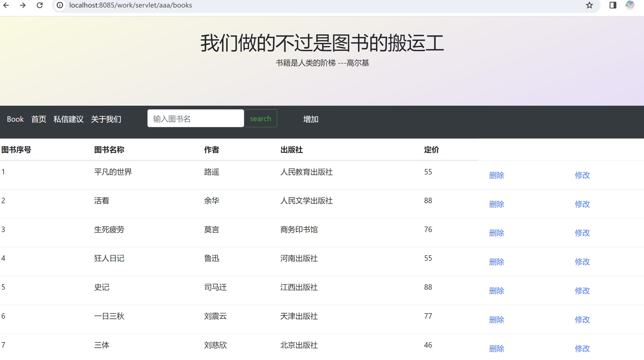Delete the book 平凡的世界
The image size is (644, 360).
(496, 175)
